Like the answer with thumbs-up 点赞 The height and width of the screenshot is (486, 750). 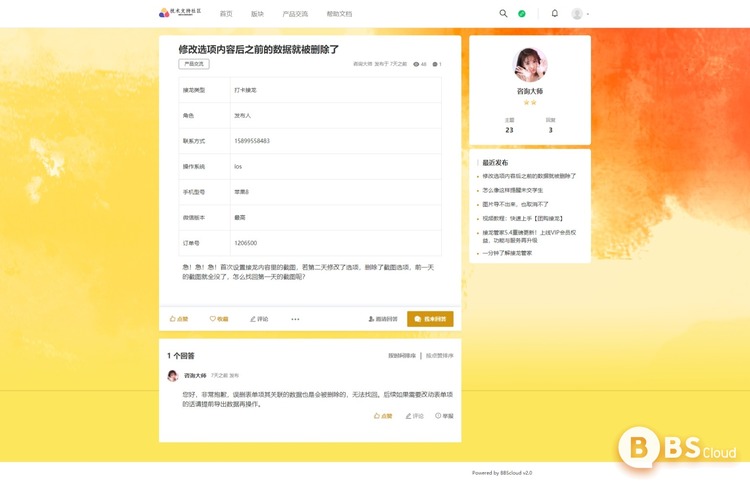click(x=383, y=416)
